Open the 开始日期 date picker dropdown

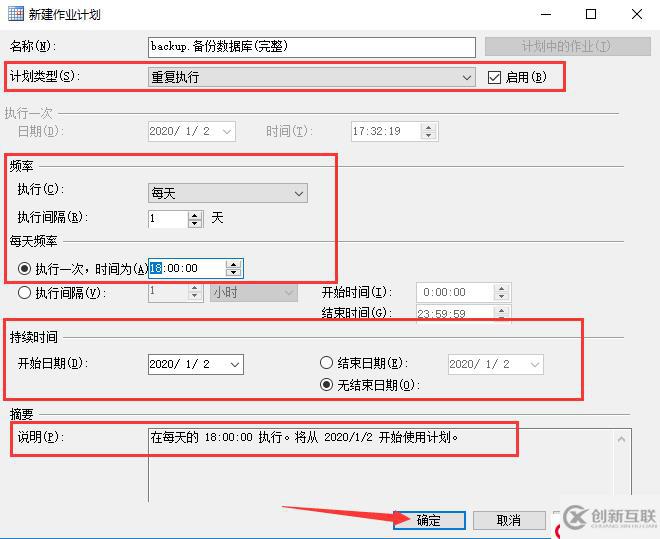pos(235,365)
